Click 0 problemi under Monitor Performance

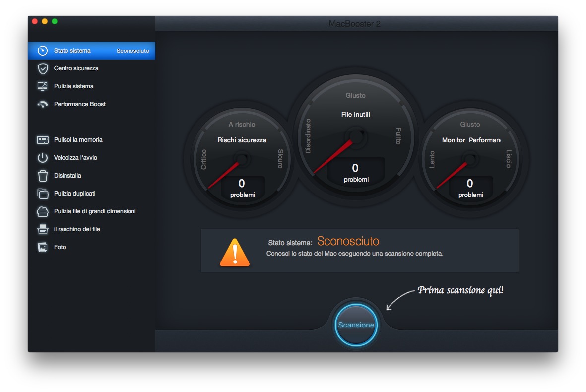(x=470, y=189)
